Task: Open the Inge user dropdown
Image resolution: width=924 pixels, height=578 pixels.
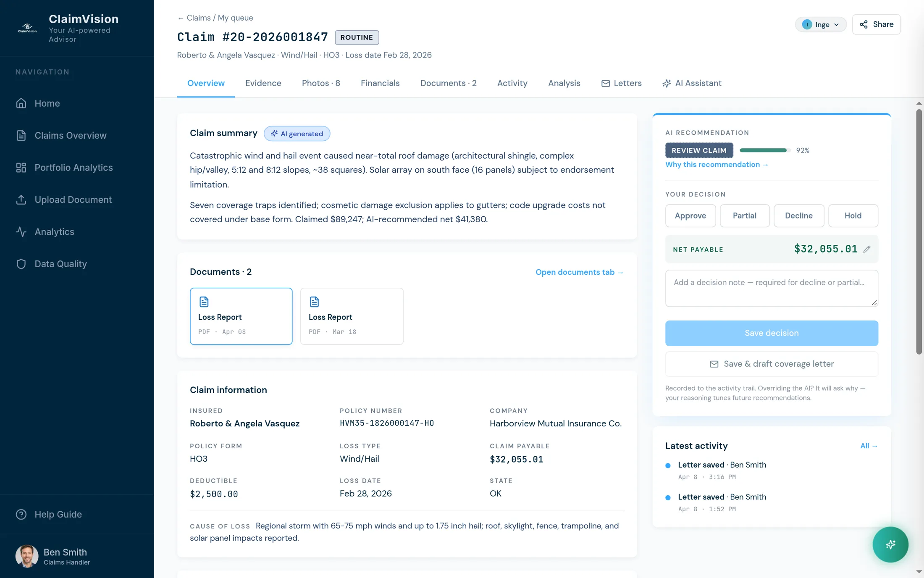Action: [x=820, y=24]
